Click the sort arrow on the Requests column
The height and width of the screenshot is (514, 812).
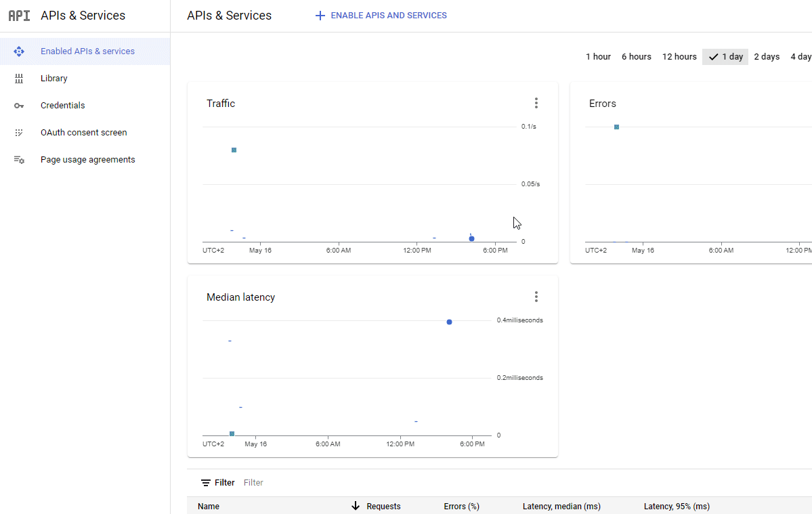356,506
